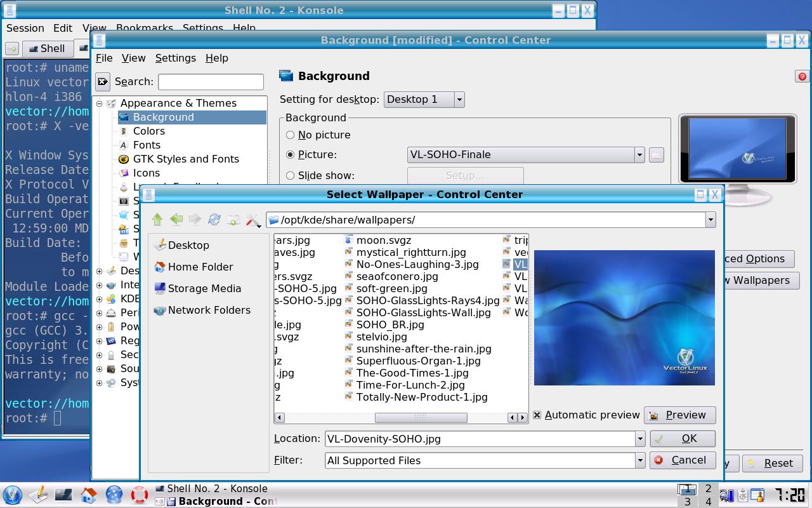Open GTK Styles and Fonts in tree
This screenshot has width=812, height=508.
coord(179,159)
